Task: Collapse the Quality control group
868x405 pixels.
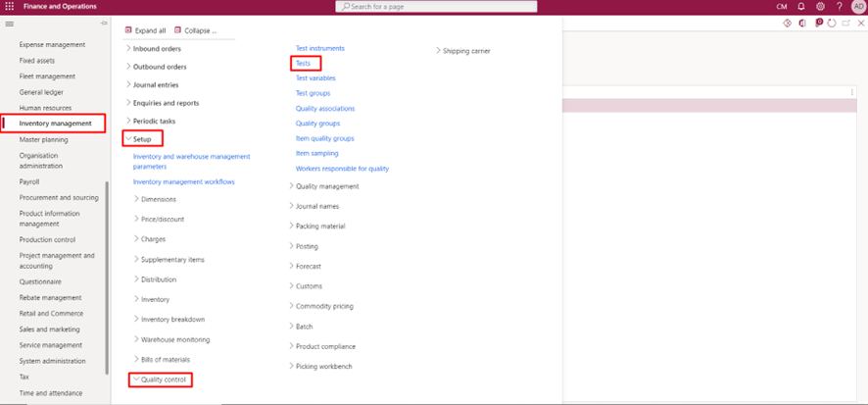Action: click(x=161, y=380)
